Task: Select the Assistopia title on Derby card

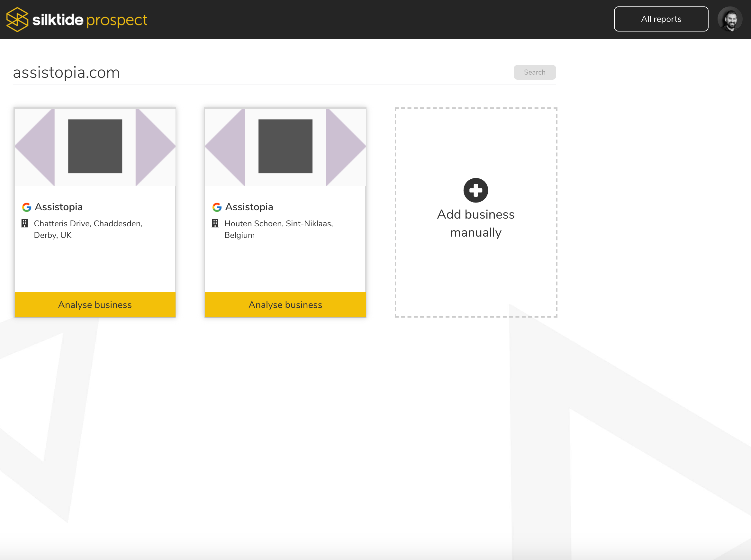Action: tap(59, 207)
